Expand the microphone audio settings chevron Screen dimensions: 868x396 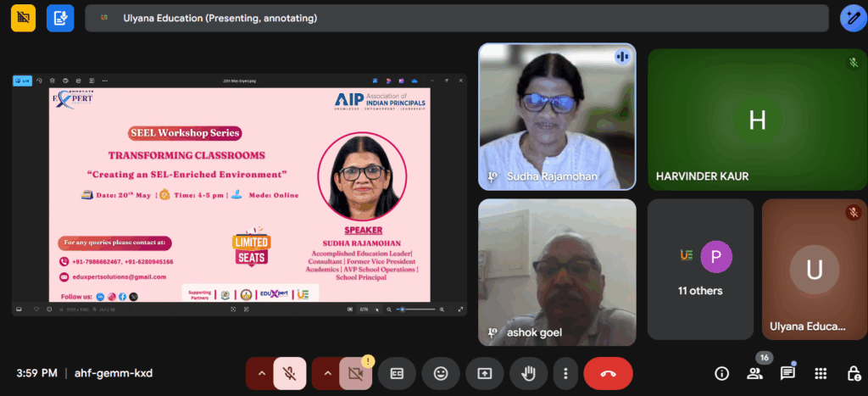coord(261,373)
